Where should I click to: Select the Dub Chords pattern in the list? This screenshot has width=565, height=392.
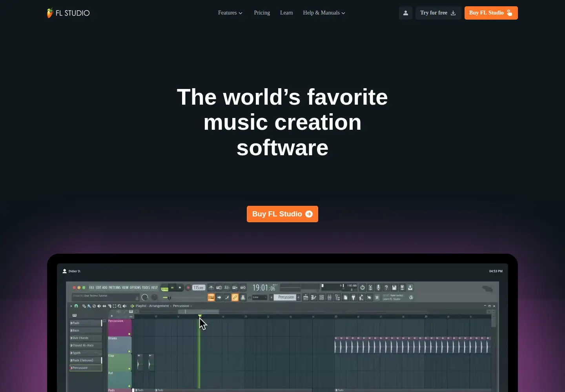click(86, 338)
